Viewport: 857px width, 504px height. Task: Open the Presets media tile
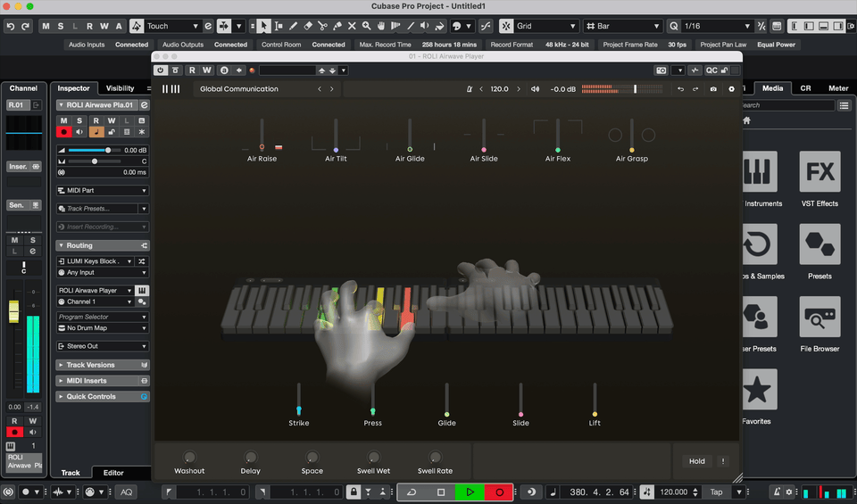(x=820, y=244)
